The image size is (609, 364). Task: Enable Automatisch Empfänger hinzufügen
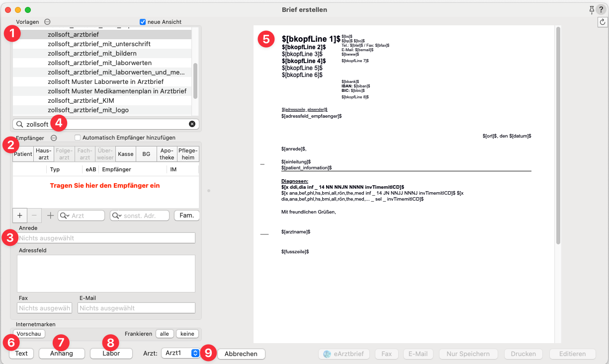78,138
